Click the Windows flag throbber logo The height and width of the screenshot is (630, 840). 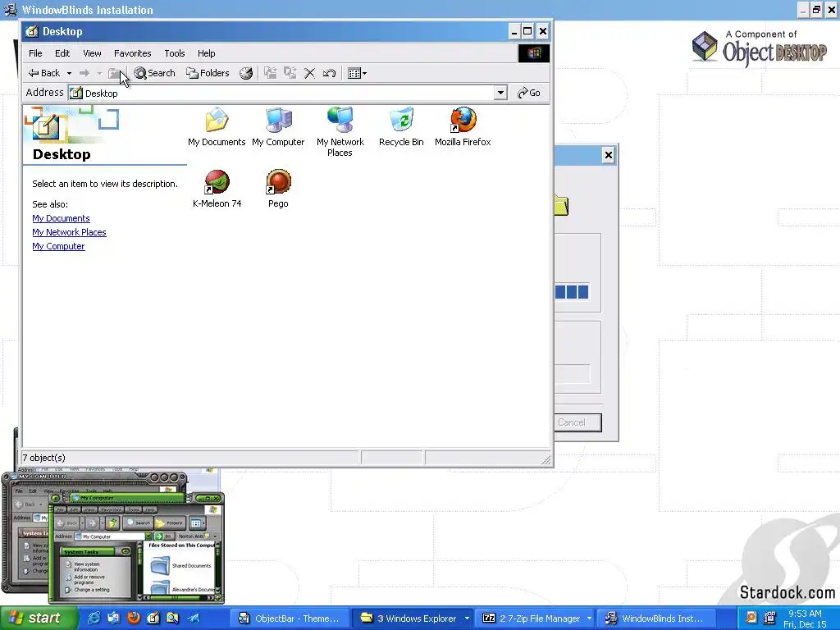pyautogui.click(x=533, y=53)
